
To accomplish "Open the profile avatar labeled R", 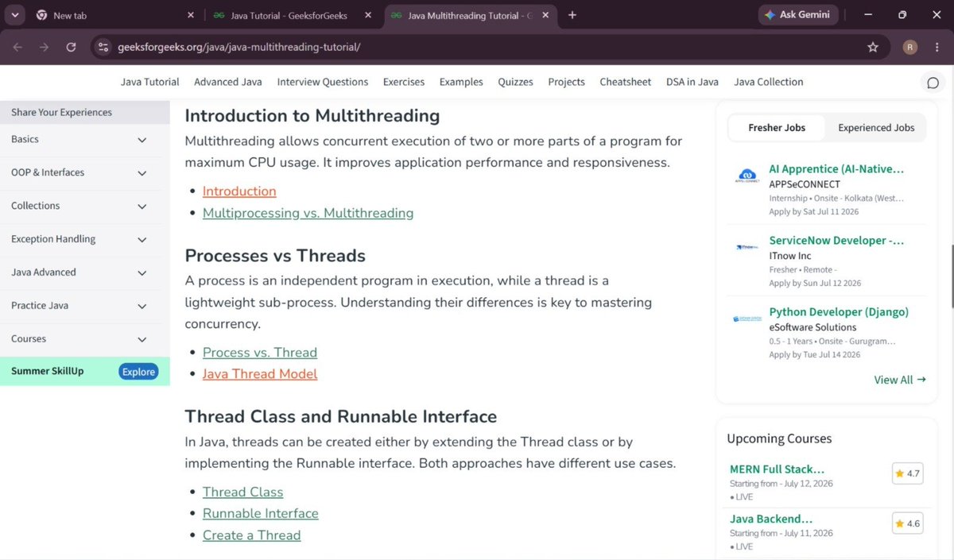I will 910,47.
